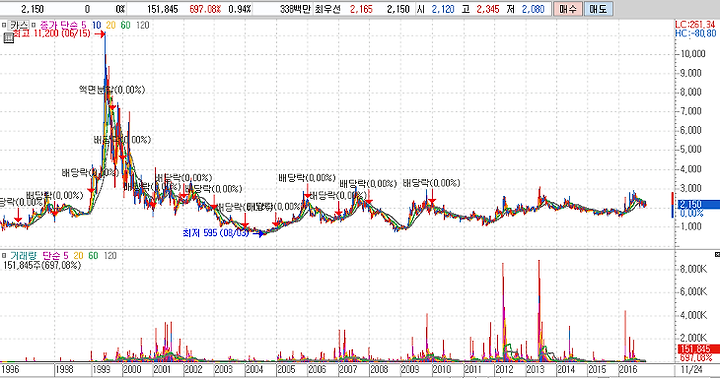Click the 5,000 price axis label

[x=691, y=149]
